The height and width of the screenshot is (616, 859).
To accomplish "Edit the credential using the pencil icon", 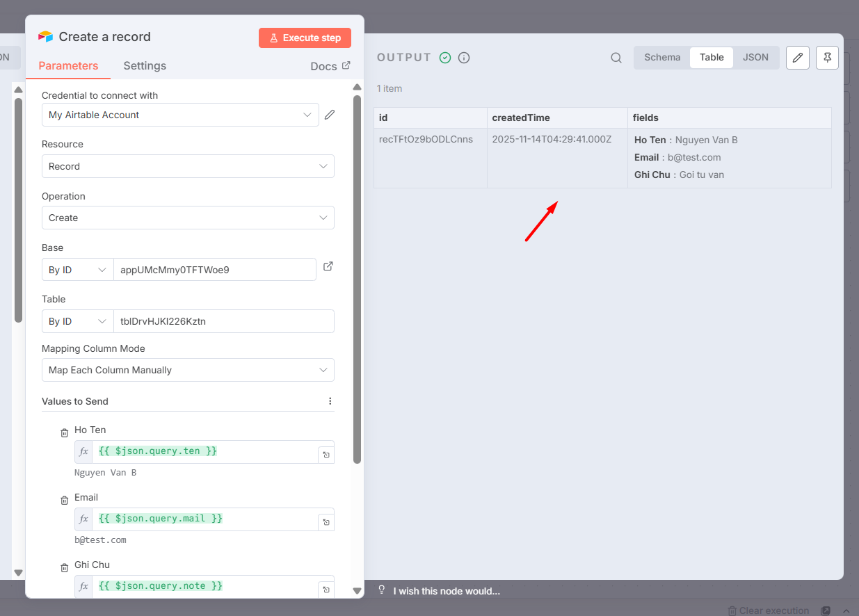I will point(329,114).
